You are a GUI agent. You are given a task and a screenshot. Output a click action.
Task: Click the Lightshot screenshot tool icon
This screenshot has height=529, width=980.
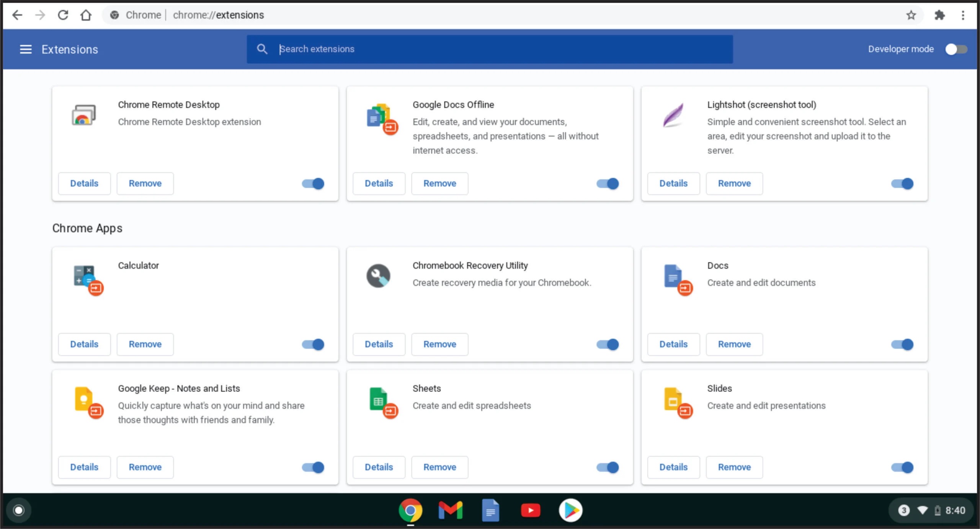click(675, 116)
